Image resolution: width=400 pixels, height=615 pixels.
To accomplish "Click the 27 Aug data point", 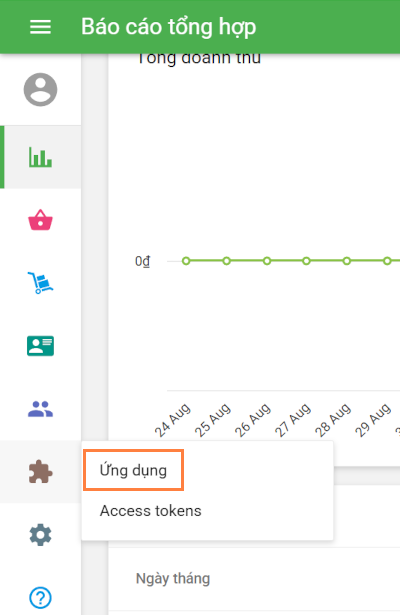I will [307, 261].
